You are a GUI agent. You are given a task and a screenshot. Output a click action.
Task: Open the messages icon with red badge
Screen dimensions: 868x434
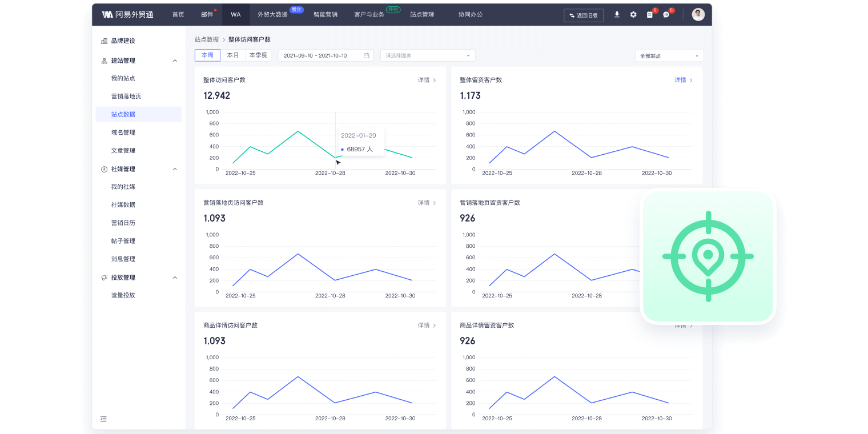[x=666, y=15]
